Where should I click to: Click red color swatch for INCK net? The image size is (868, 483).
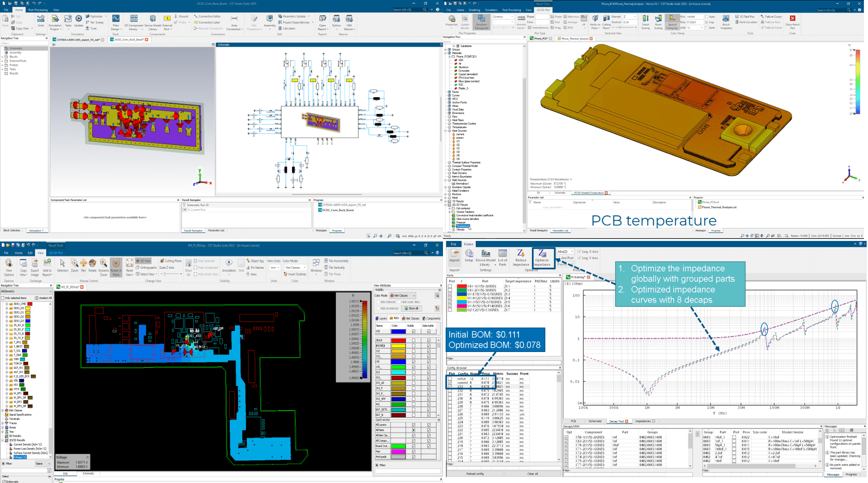pyautogui.click(x=398, y=340)
